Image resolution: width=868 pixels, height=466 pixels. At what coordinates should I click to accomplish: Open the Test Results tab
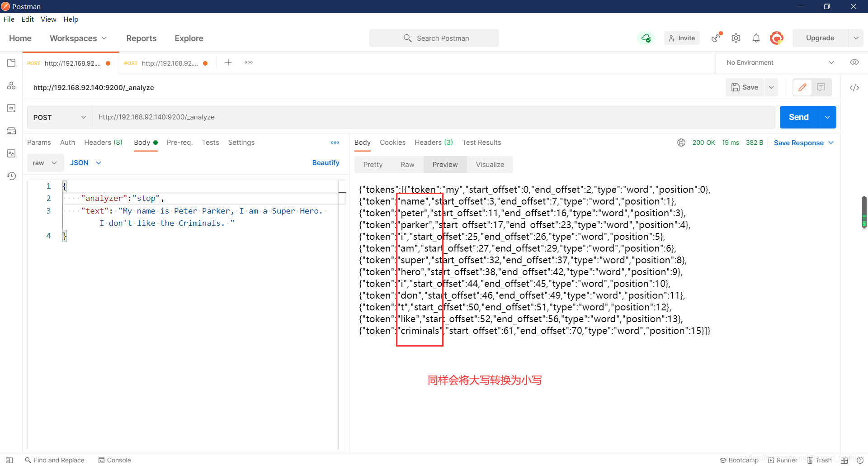pyautogui.click(x=482, y=143)
